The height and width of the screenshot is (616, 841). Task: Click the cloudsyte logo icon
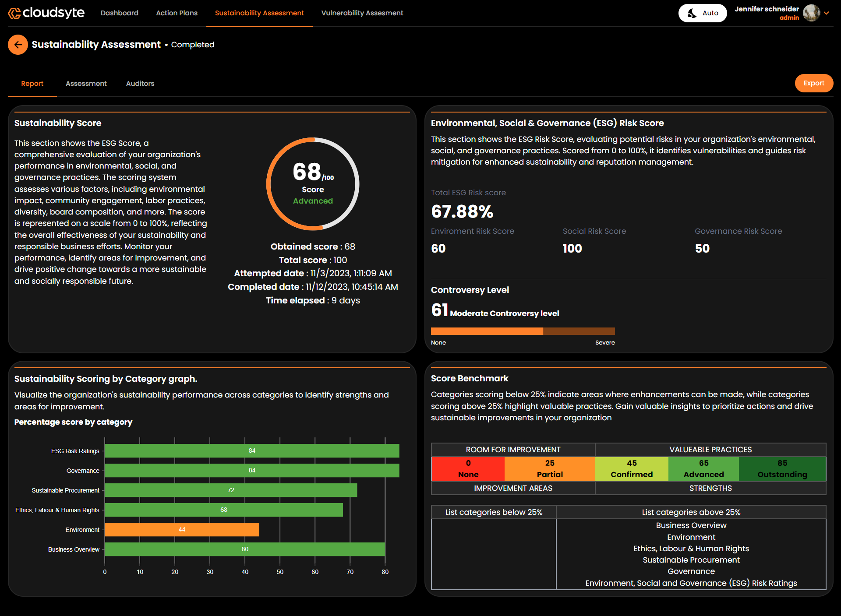click(x=14, y=13)
